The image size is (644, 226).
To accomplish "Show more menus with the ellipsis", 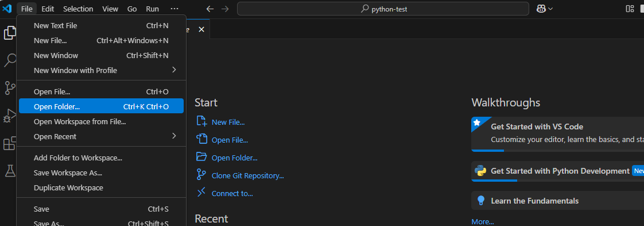I will [x=174, y=9].
